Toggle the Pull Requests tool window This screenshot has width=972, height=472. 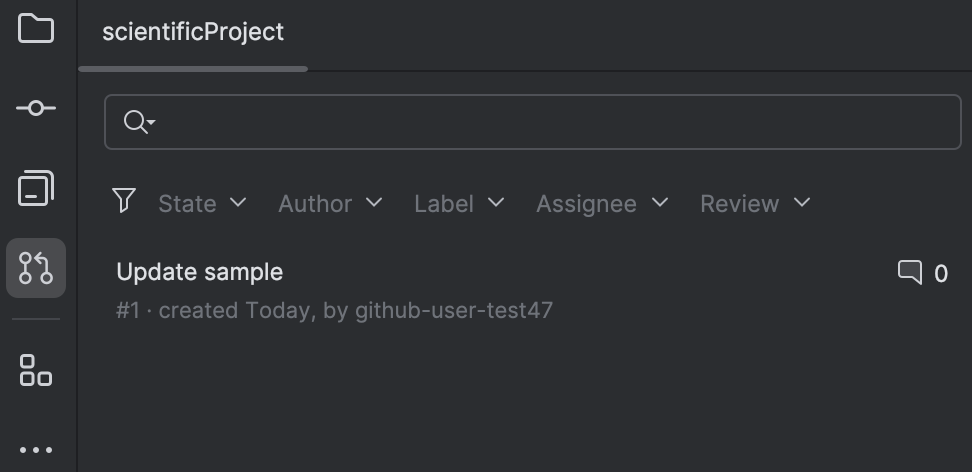[36, 268]
